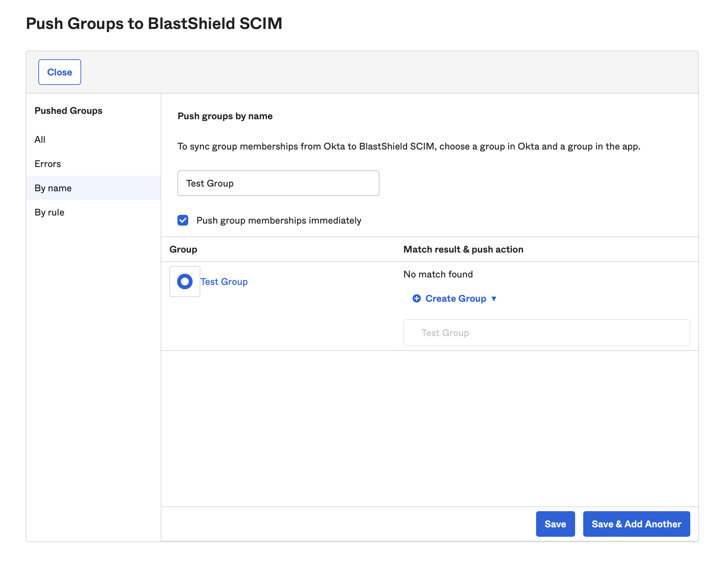Click the "Group" column header
728x561 pixels.
(x=183, y=249)
